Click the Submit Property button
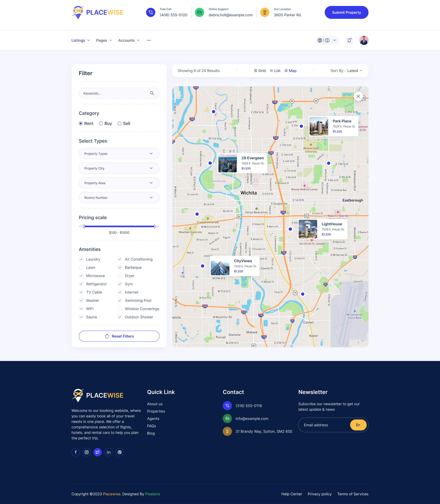This screenshot has width=440, height=504. pos(346,12)
